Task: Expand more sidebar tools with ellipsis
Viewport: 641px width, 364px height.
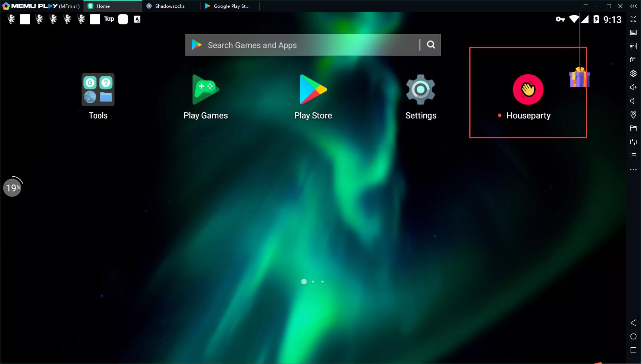Action: (x=633, y=169)
